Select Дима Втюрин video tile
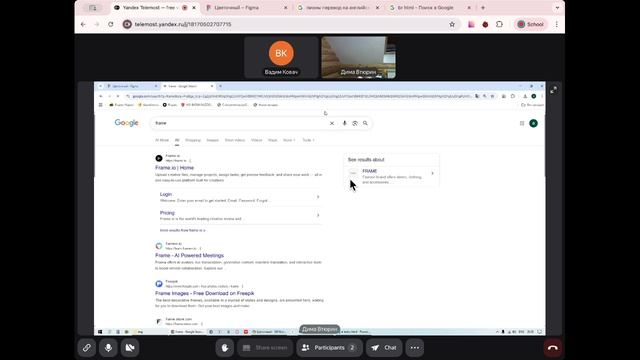640x360 pixels. tap(358, 57)
